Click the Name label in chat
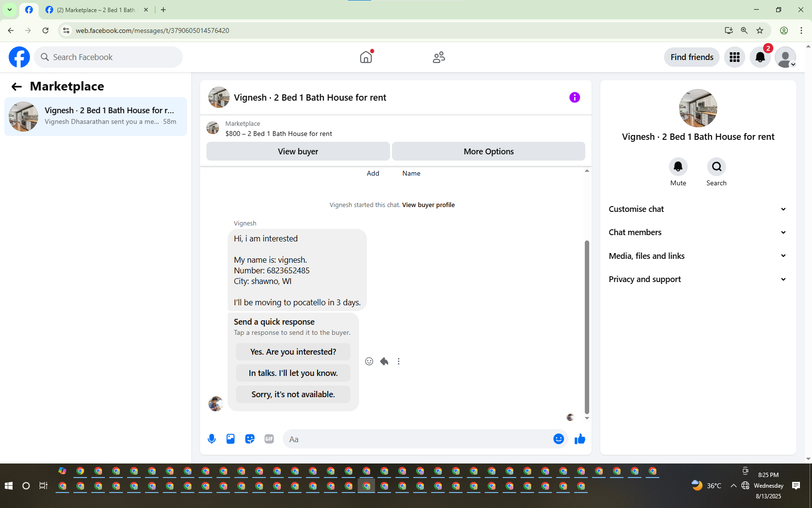Viewport: 812px width, 508px height. click(411, 173)
